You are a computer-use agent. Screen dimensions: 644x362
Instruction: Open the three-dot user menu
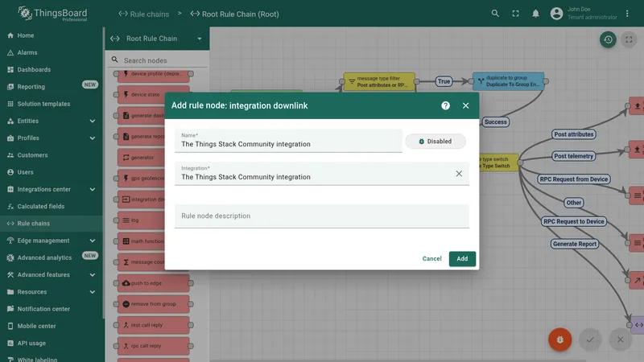tap(627, 14)
